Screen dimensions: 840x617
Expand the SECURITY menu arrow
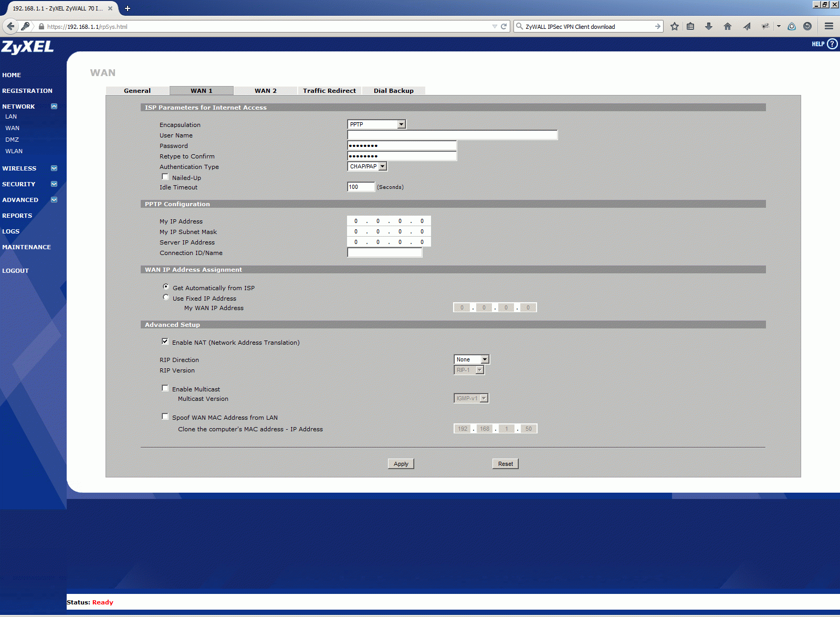click(54, 184)
